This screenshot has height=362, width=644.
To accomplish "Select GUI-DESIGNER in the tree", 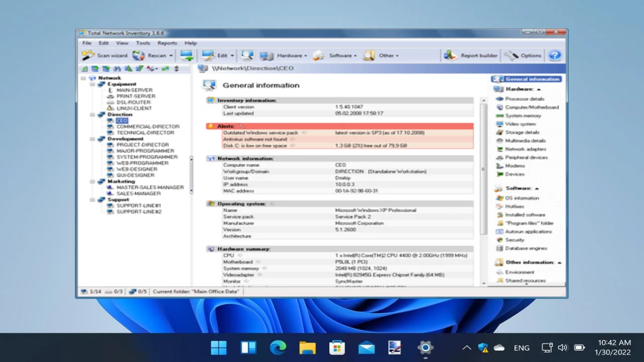I will 135,175.
